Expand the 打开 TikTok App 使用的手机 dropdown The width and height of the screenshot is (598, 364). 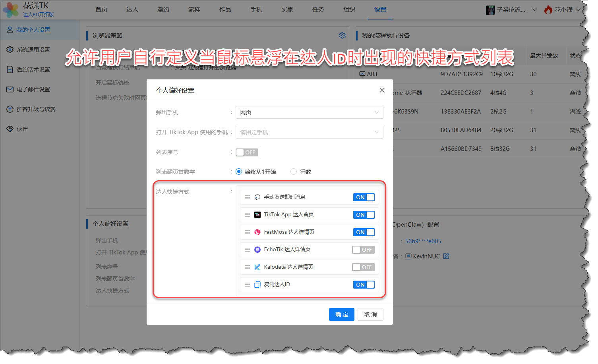pos(309,132)
